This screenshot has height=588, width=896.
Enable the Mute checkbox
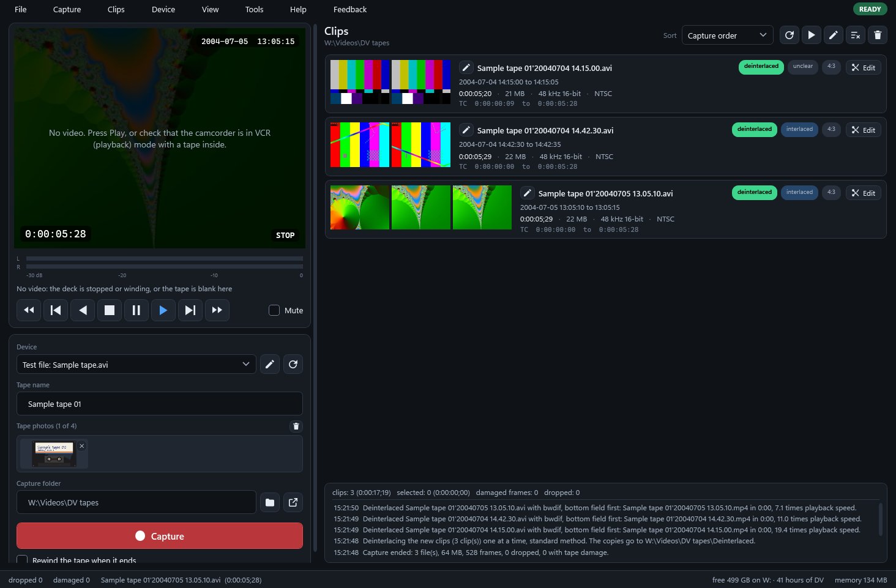274,310
